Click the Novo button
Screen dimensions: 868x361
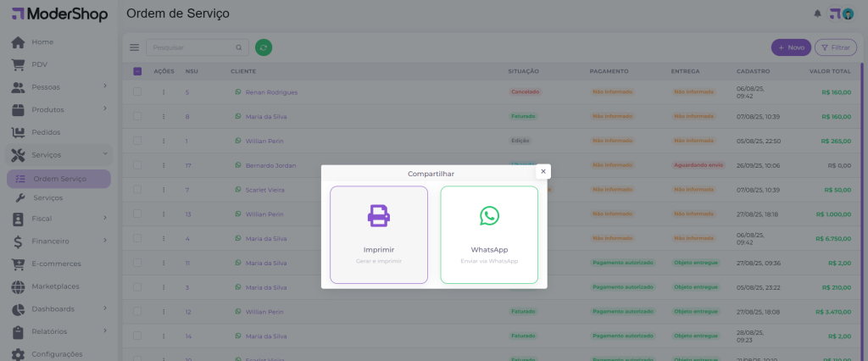[790, 47]
